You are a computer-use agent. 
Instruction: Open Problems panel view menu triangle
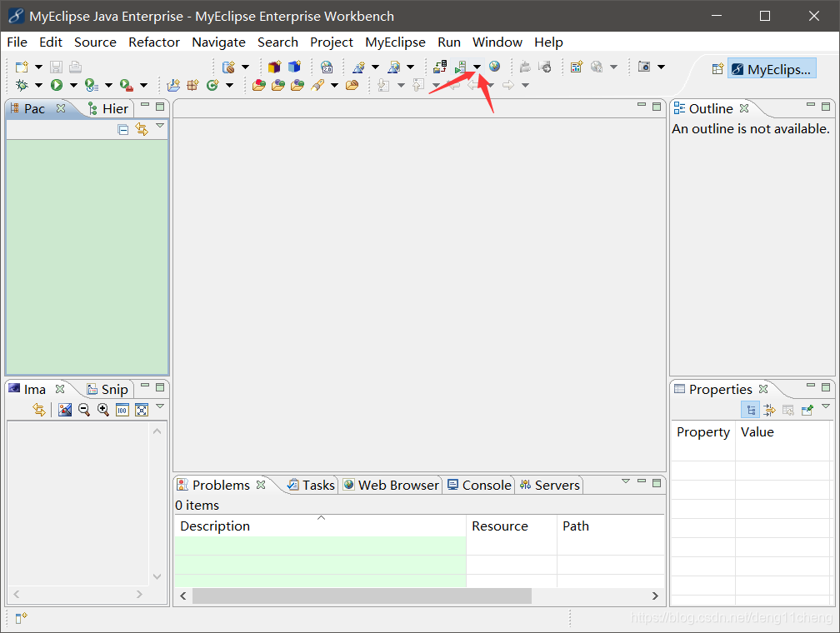pyautogui.click(x=625, y=481)
